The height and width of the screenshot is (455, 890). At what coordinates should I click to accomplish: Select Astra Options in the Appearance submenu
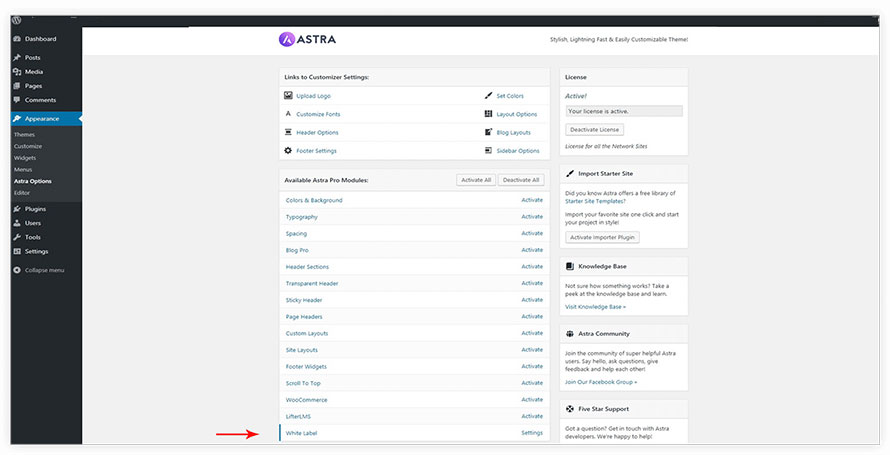[33, 181]
